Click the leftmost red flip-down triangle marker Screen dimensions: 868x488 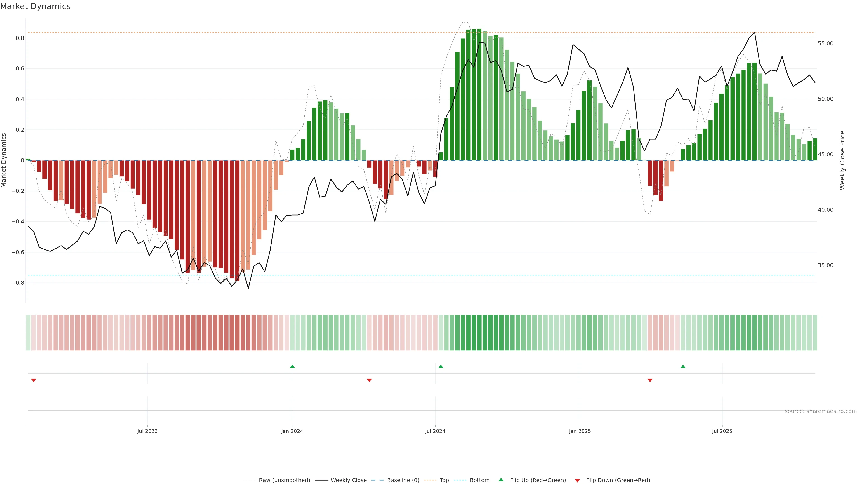(x=33, y=380)
